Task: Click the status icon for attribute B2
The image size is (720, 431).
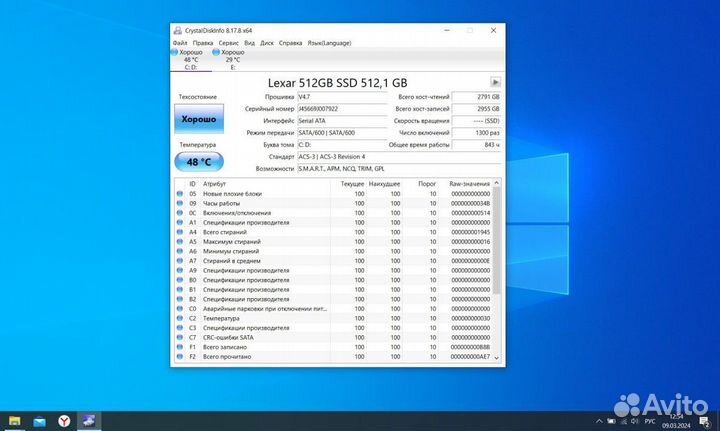Action: point(180,299)
